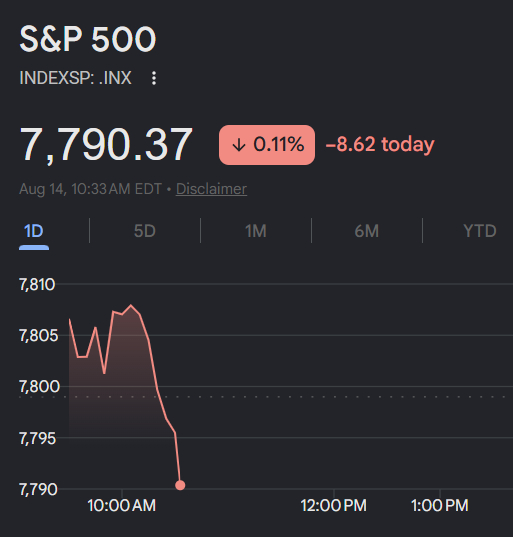Click the INDEXSP: .INX ticker label

[75, 78]
